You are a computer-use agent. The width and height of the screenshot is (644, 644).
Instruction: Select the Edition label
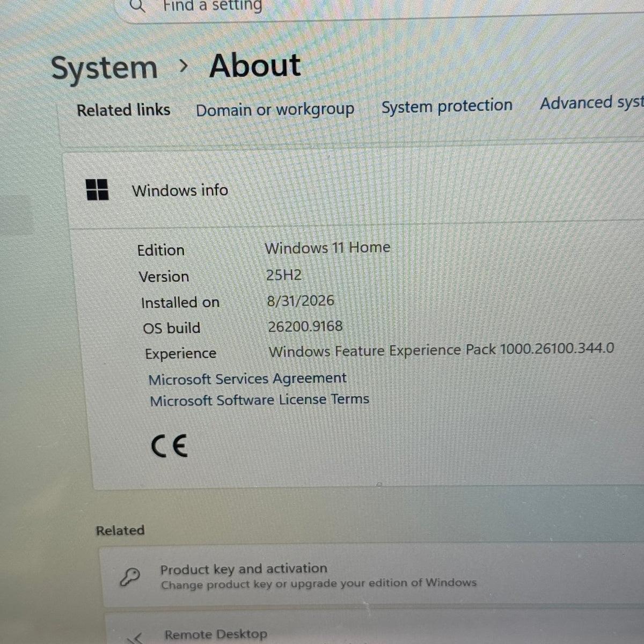click(160, 251)
